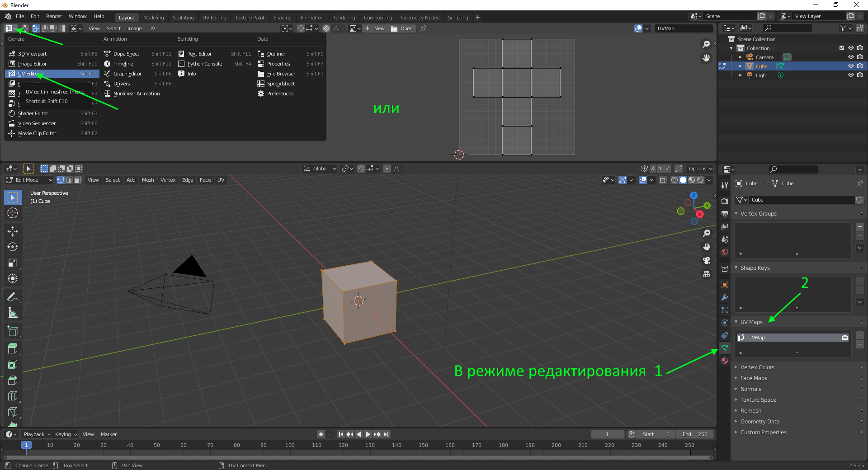Click the End frame field

(695, 434)
